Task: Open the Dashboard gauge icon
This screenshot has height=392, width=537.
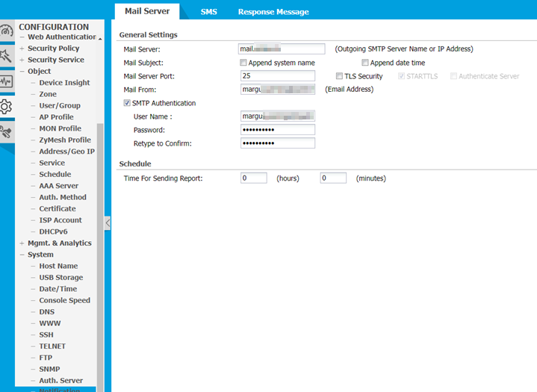Action: (x=7, y=31)
